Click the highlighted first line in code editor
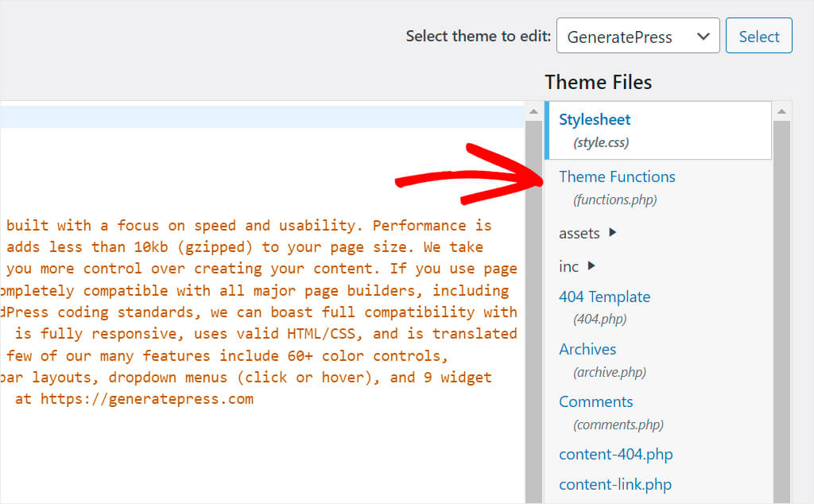 coord(262,117)
